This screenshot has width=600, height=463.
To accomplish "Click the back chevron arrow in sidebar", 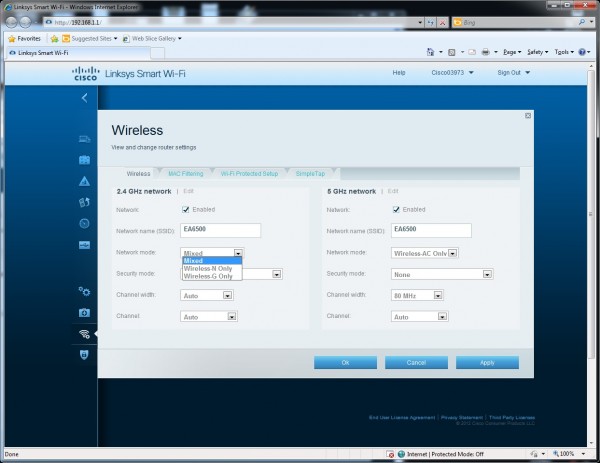I will point(85,98).
